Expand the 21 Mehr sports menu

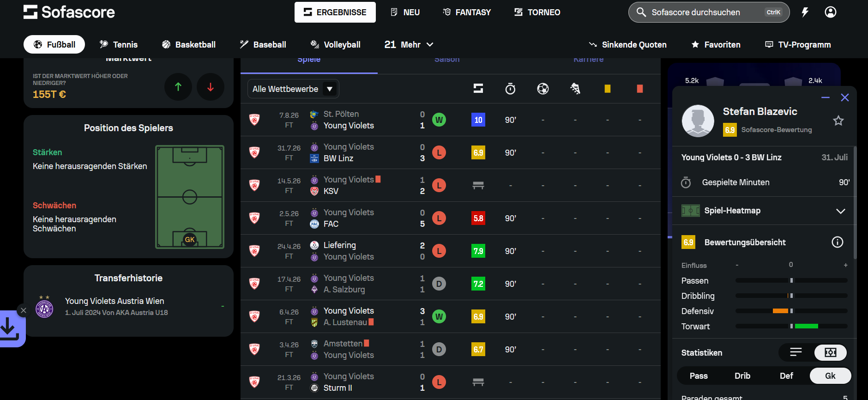pyautogui.click(x=409, y=44)
